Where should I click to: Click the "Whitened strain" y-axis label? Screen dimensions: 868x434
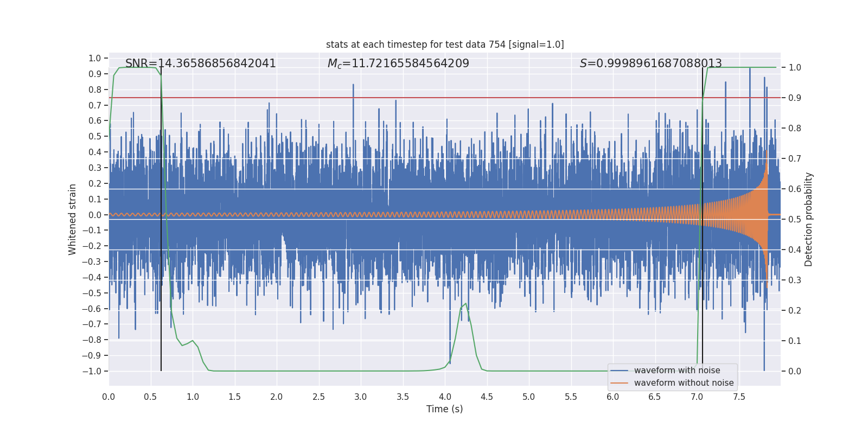pos(73,219)
